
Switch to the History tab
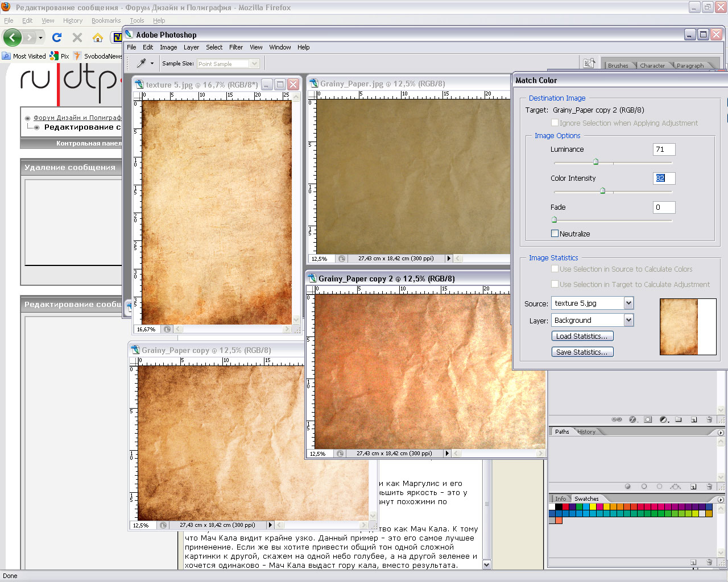[x=586, y=432]
